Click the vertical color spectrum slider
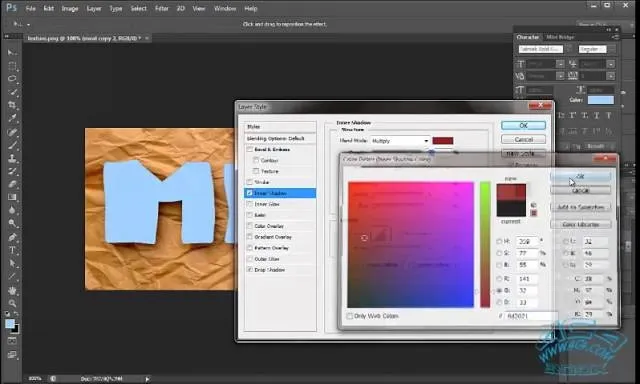Image resolution: width=640 pixels, height=384 pixels. [x=485, y=244]
